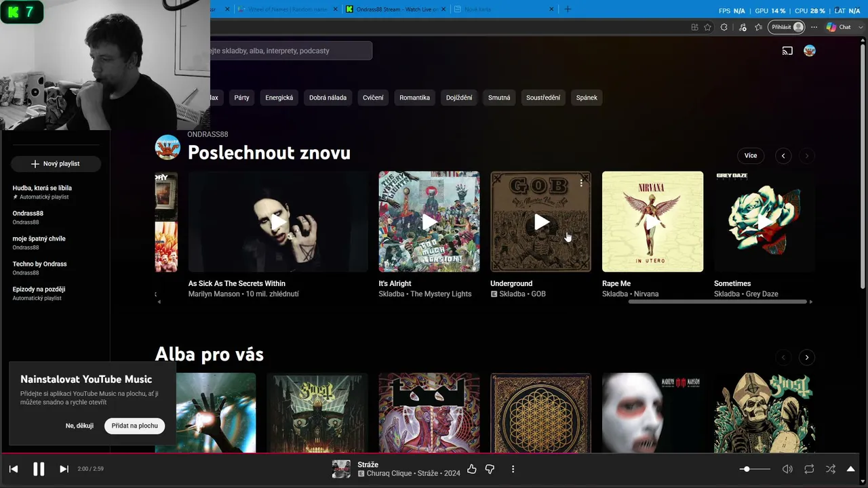Open the player bar three-dot menu

513,469
